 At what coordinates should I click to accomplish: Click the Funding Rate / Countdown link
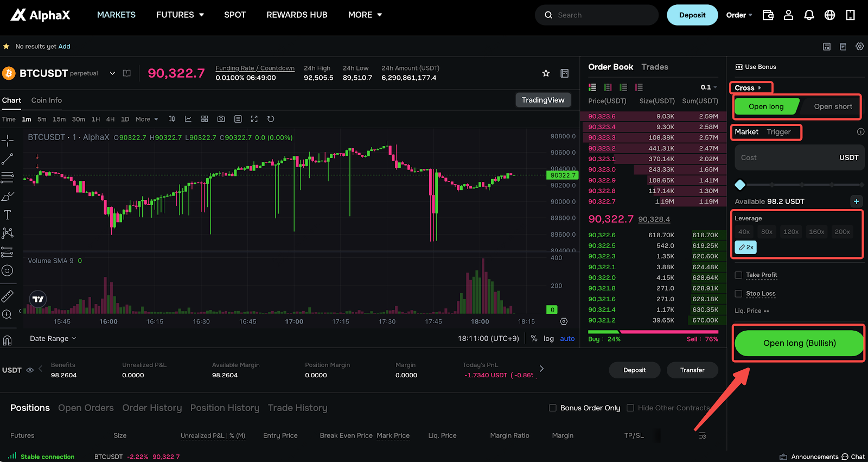pos(255,68)
